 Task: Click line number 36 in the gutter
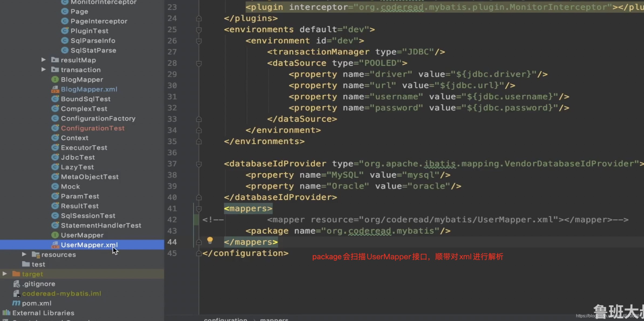point(172,153)
